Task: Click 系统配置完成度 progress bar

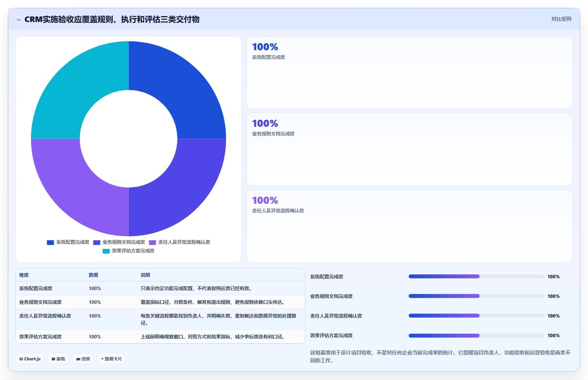Action: (476, 276)
